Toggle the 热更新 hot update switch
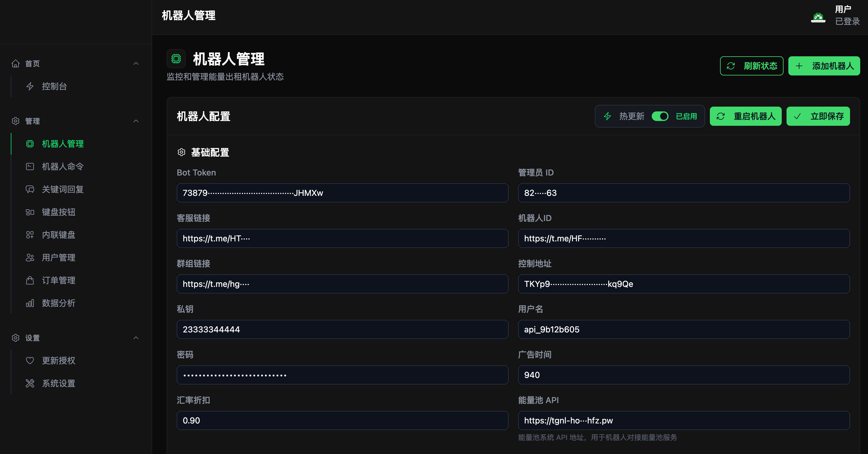Screen dimensions: 868x454 tap(660, 116)
